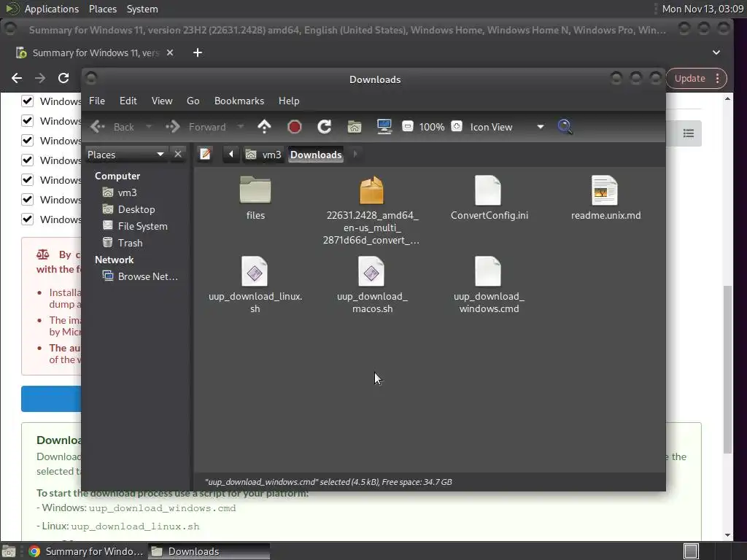Uncheck the seventh Windows edition checkbox
Screen dimensions: 747x560
click(28, 219)
